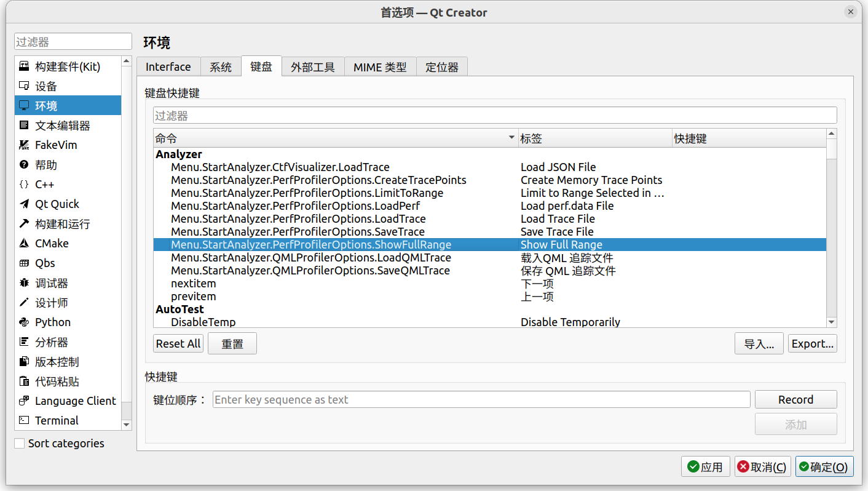The image size is (868, 491).
Task: Click the 重置 button
Action: tap(232, 343)
